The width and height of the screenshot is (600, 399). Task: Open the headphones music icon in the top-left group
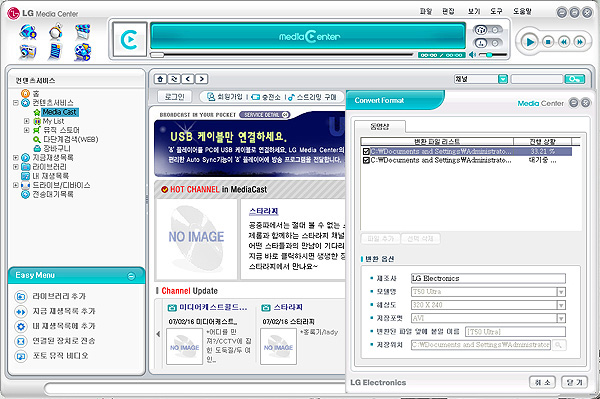pyautogui.click(x=56, y=32)
